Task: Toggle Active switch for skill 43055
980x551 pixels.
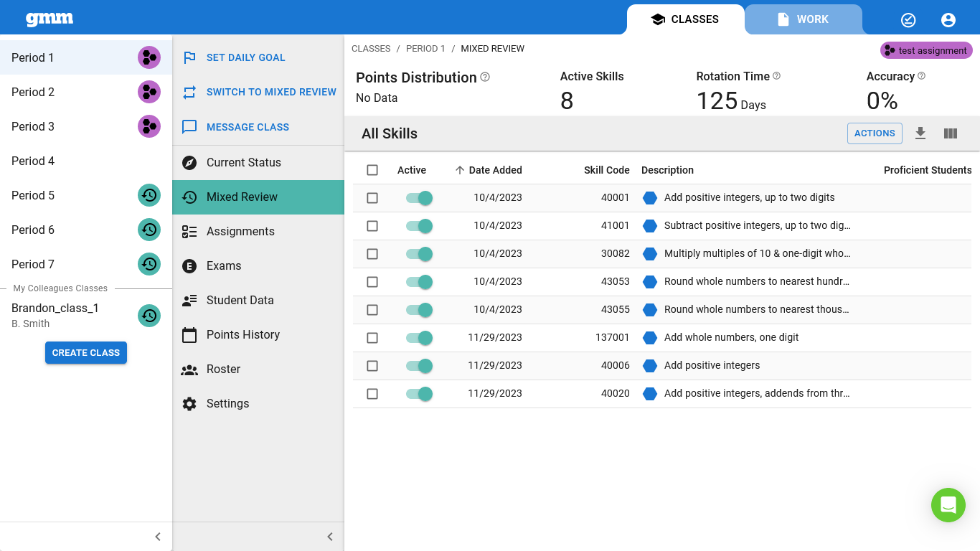Action: (x=419, y=310)
